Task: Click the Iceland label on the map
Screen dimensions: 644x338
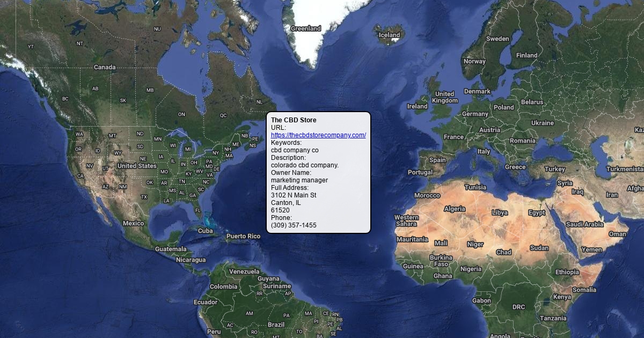Action: pyautogui.click(x=390, y=35)
